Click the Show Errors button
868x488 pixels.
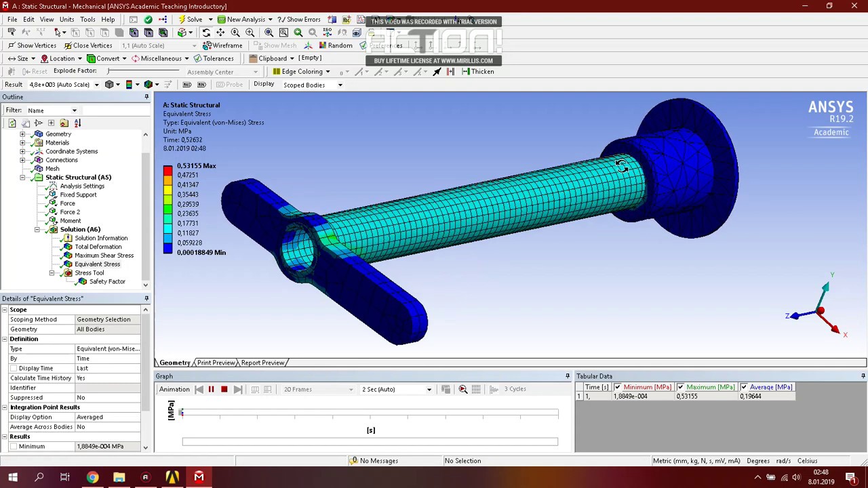point(298,20)
